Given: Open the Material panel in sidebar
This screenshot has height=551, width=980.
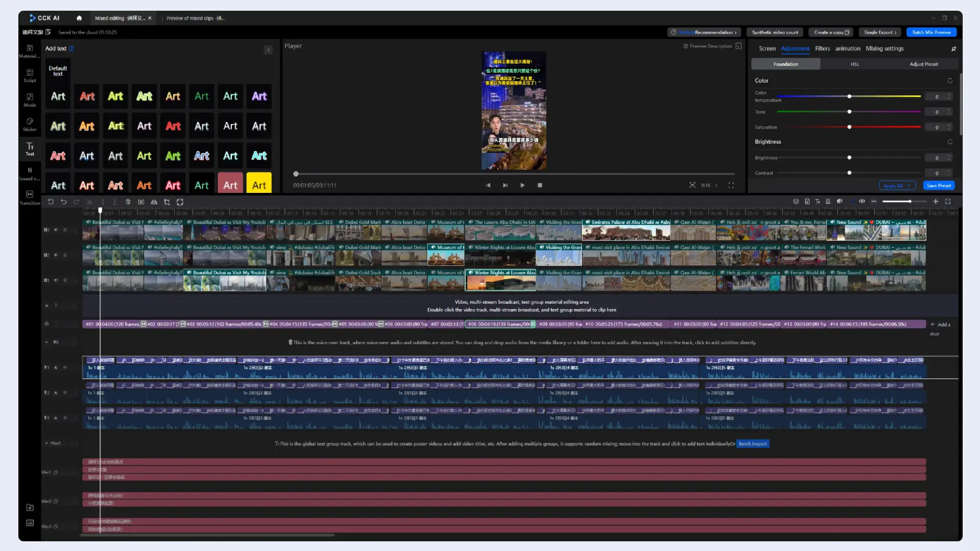Looking at the screenshot, I should coord(30,51).
